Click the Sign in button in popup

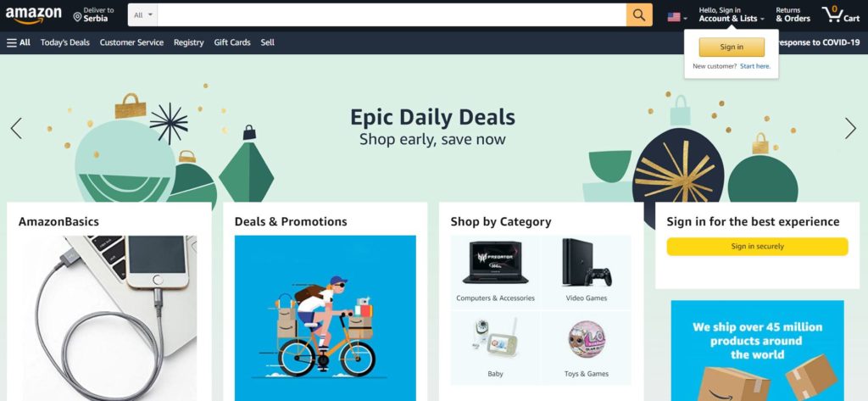tap(732, 47)
